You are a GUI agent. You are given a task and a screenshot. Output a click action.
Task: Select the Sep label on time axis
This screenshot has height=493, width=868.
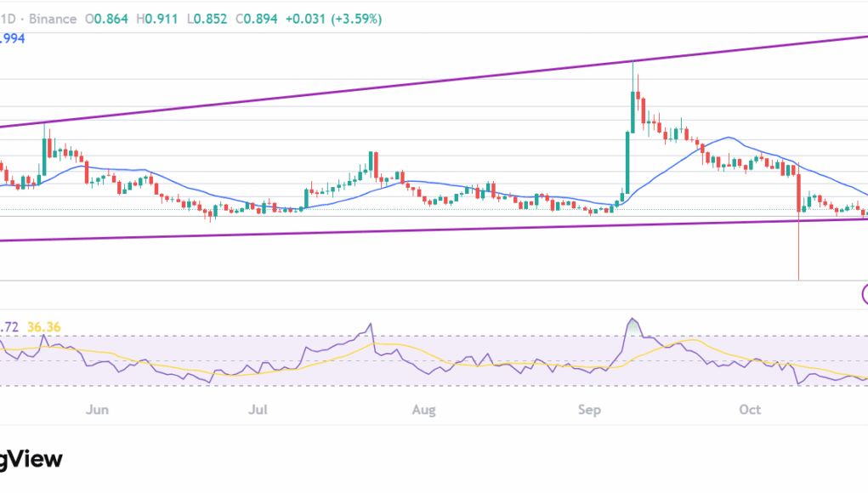(588, 411)
